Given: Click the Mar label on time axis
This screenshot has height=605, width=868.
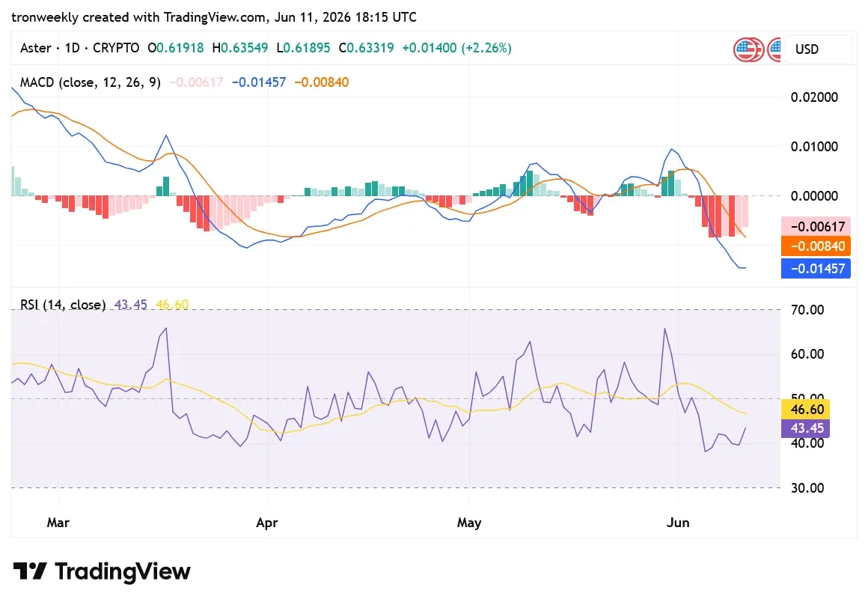Looking at the screenshot, I should [58, 523].
